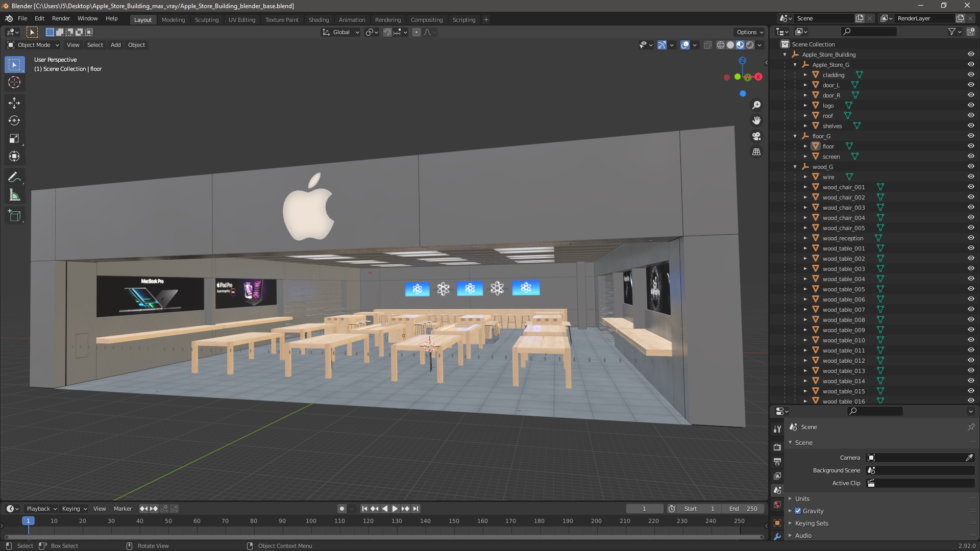Select the Annotate tool
Screen dimensions: 980x551
pos(14,178)
